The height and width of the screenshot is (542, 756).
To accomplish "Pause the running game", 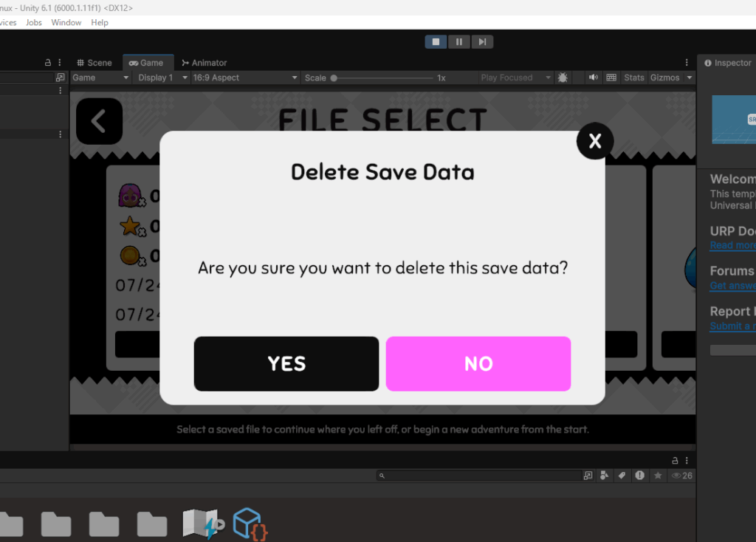I will click(x=459, y=42).
